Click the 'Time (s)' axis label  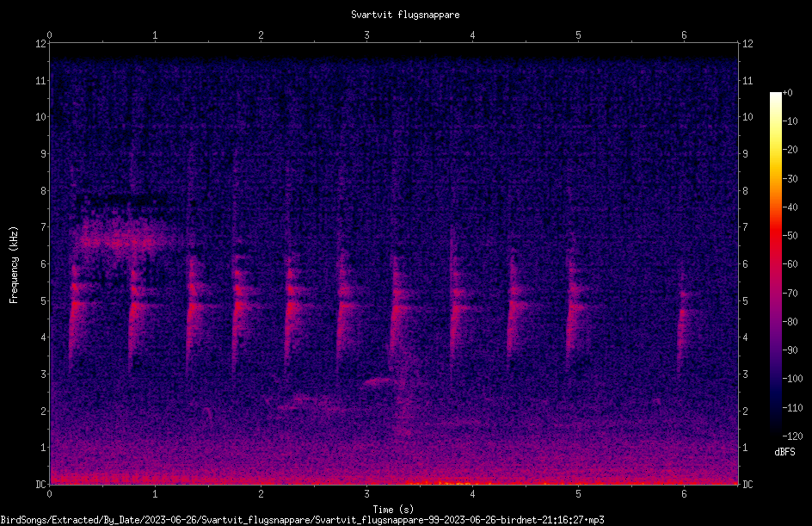393,510
